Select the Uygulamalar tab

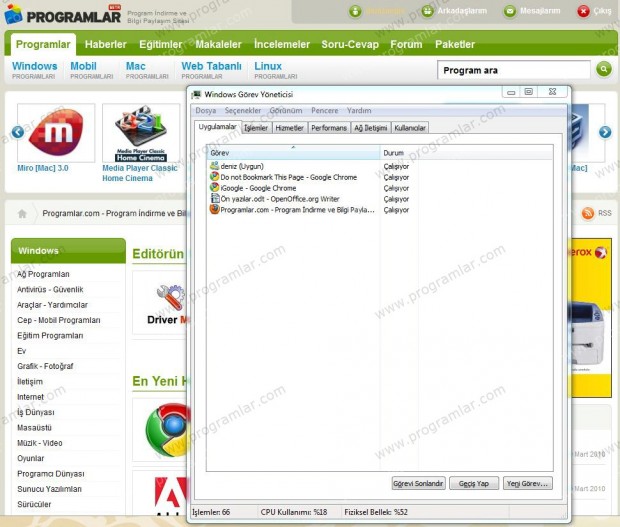coord(217,127)
